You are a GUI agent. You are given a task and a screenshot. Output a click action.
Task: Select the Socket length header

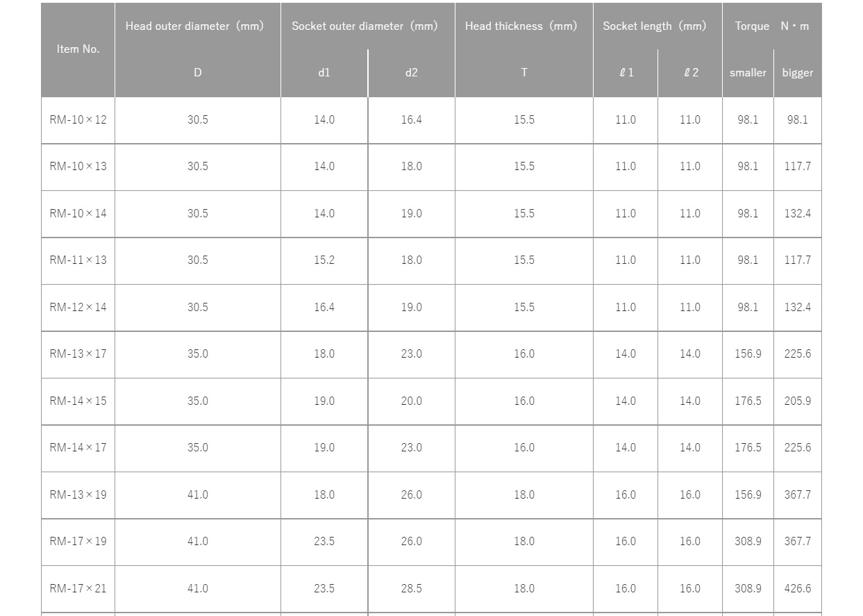pos(654,26)
